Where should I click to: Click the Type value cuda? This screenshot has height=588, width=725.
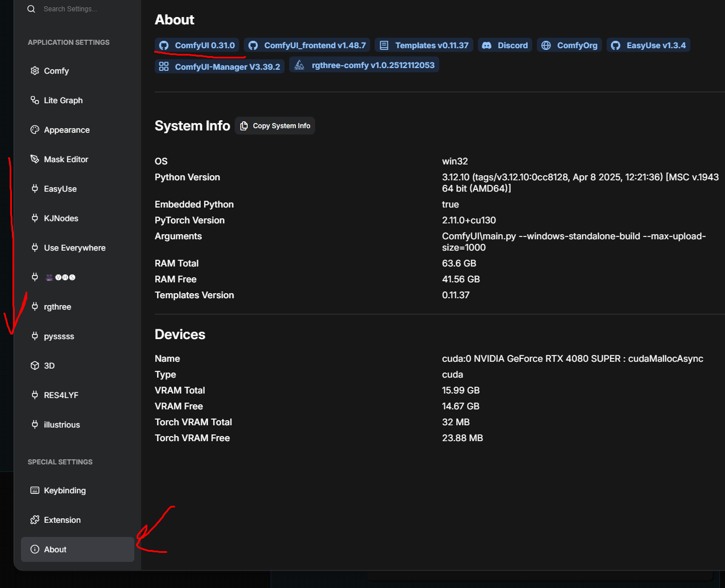452,374
